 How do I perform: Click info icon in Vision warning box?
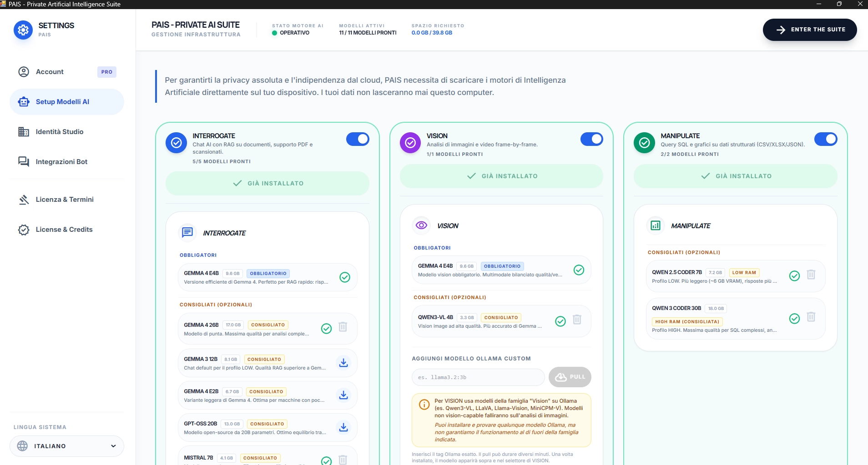[x=424, y=405]
